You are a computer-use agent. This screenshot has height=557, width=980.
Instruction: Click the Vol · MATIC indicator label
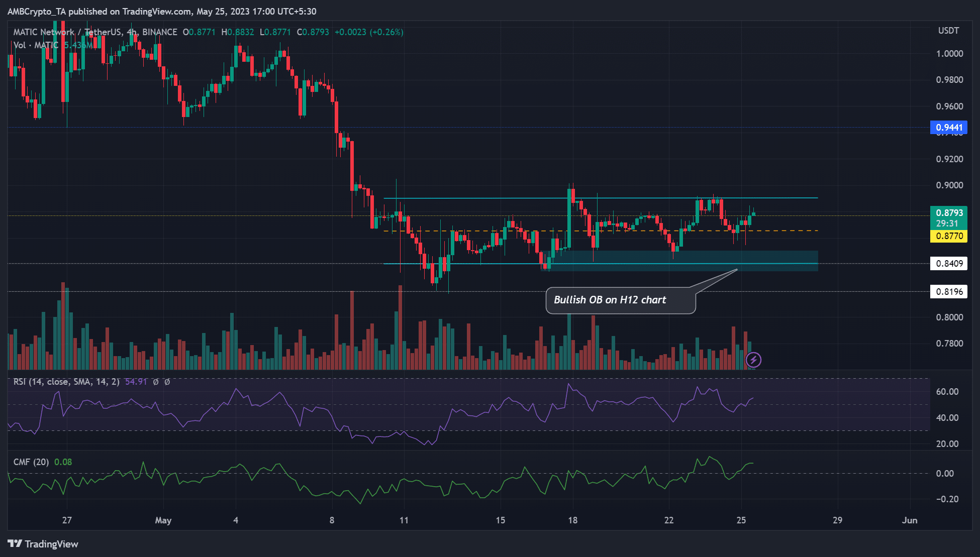coord(36,45)
